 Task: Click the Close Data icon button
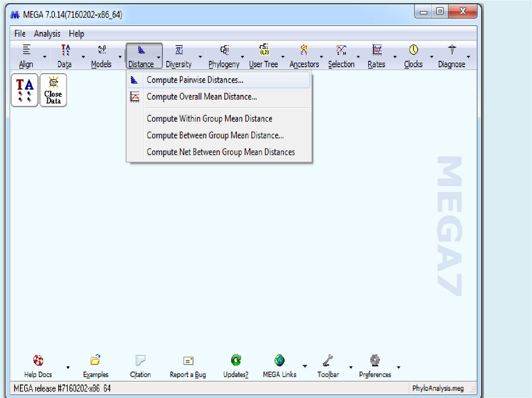pos(54,90)
